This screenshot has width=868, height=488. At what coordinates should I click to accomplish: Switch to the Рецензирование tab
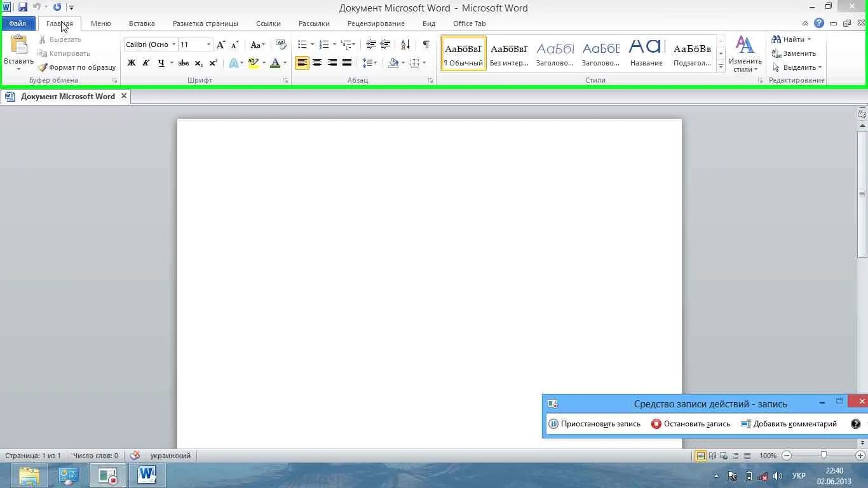point(376,24)
